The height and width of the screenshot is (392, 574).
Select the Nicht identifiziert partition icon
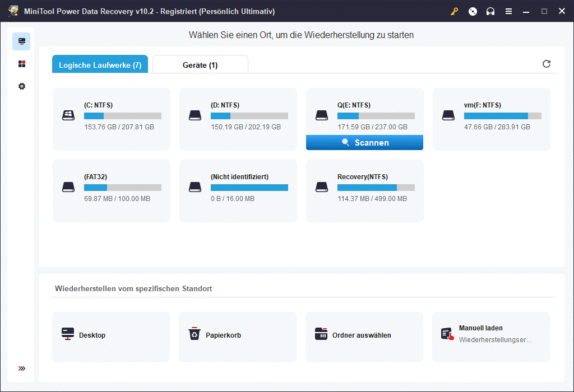tap(195, 187)
